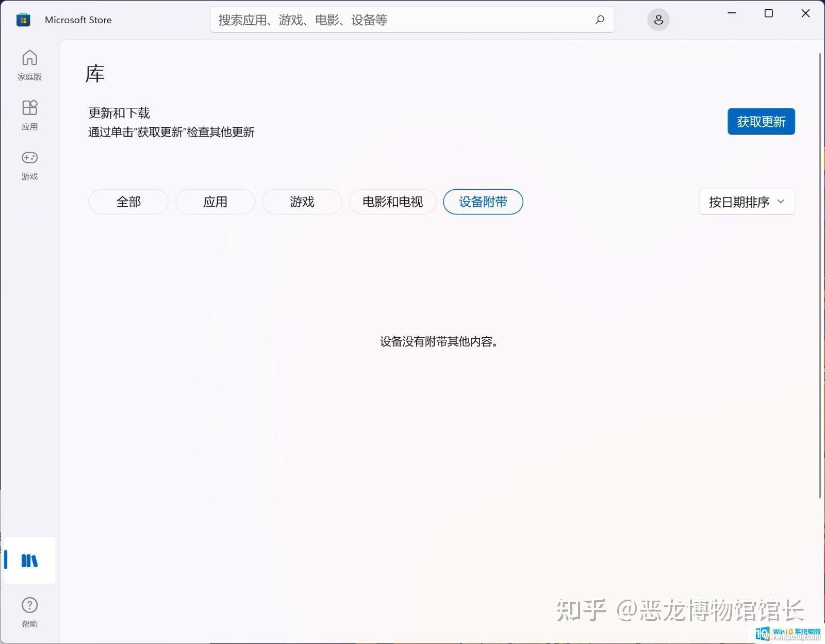Select the 全部 filter tab
Viewport: 825px width, 644px height.
pos(128,202)
